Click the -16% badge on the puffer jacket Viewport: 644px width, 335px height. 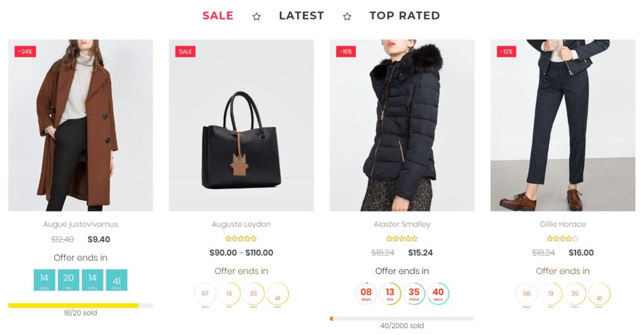[346, 52]
